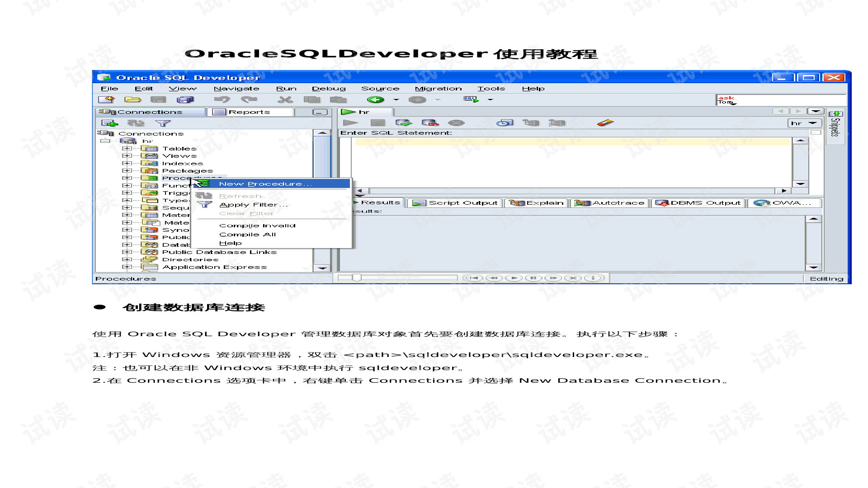The width and height of the screenshot is (868, 488).
Task: Click the New document toolbar icon
Action: pyautogui.click(x=107, y=99)
